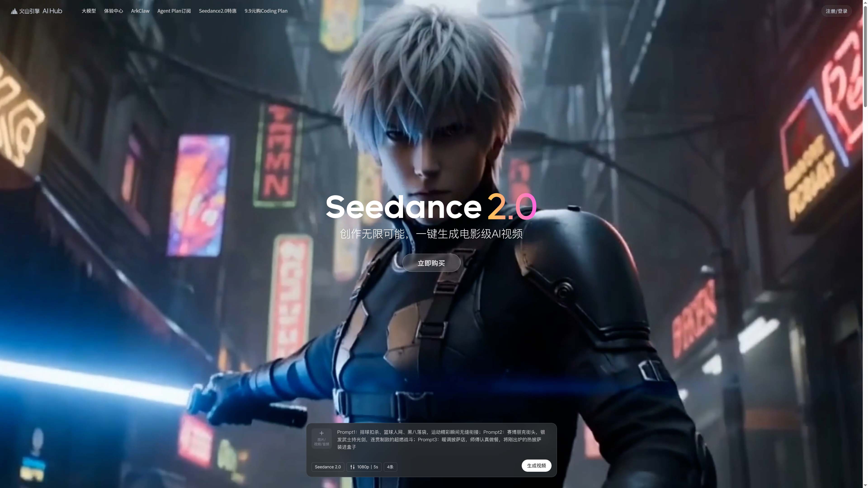This screenshot has width=868, height=488.
Task: Click the plus icon to add image/video/audio
Action: (321, 433)
